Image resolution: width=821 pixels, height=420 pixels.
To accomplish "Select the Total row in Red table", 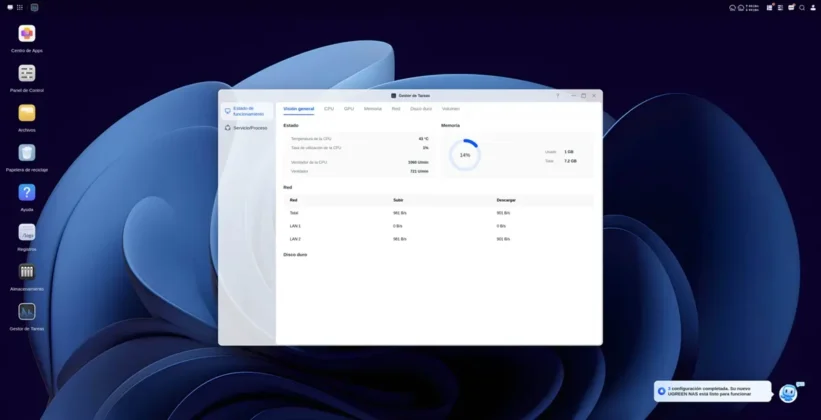I will point(438,213).
